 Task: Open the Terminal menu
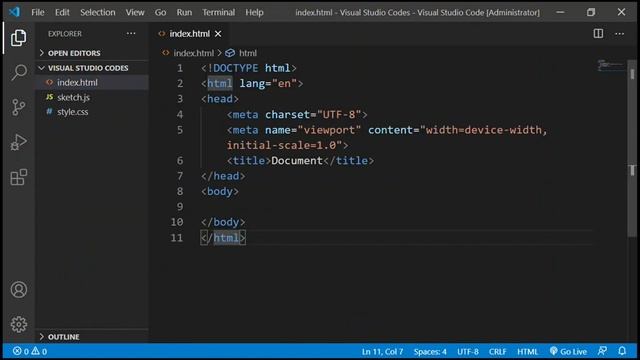pyautogui.click(x=218, y=12)
